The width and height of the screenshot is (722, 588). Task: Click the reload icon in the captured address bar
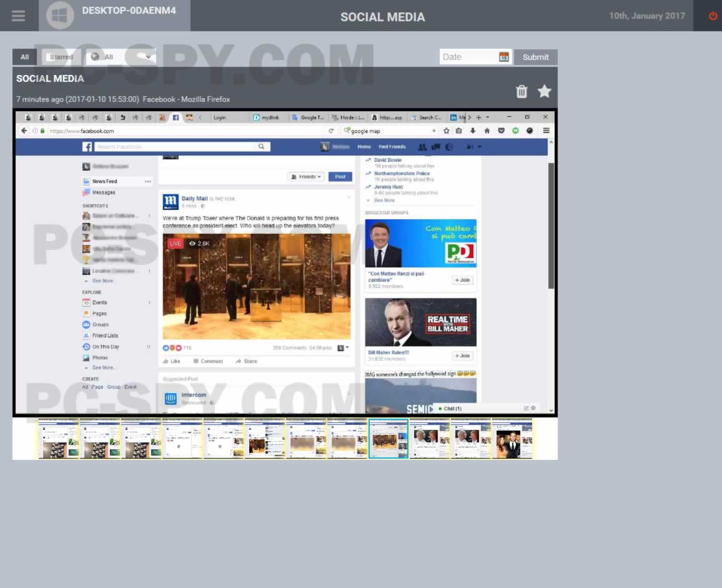tap(331, 131)
